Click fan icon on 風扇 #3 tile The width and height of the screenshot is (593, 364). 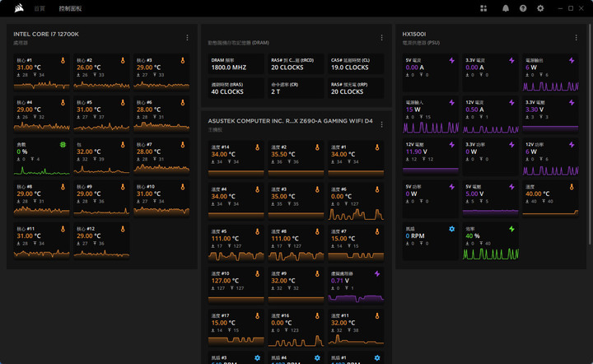pyautogui.click(x=257, y=358)
